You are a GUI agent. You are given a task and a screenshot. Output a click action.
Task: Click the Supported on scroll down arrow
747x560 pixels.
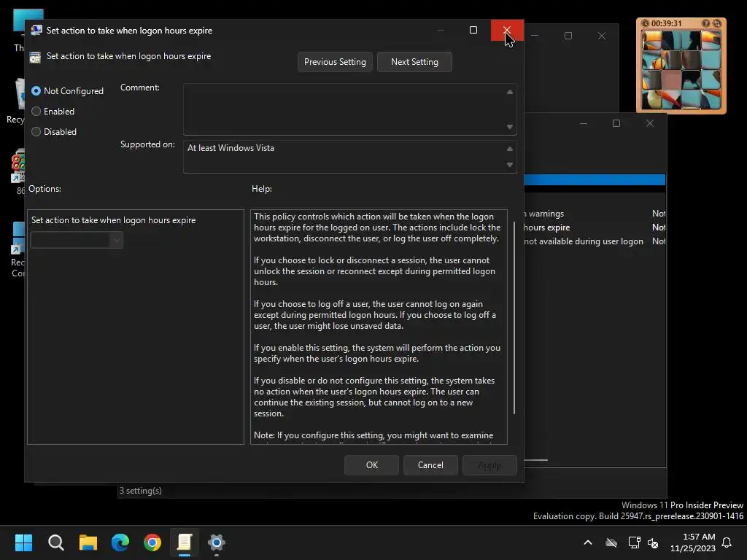(x=510, y=165)
